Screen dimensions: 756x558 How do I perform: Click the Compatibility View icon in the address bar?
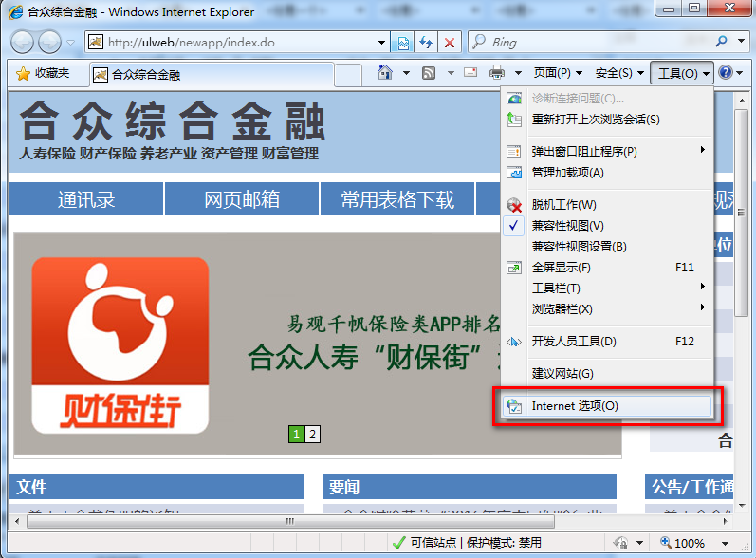pyautogui.click(x=403, y=42)
